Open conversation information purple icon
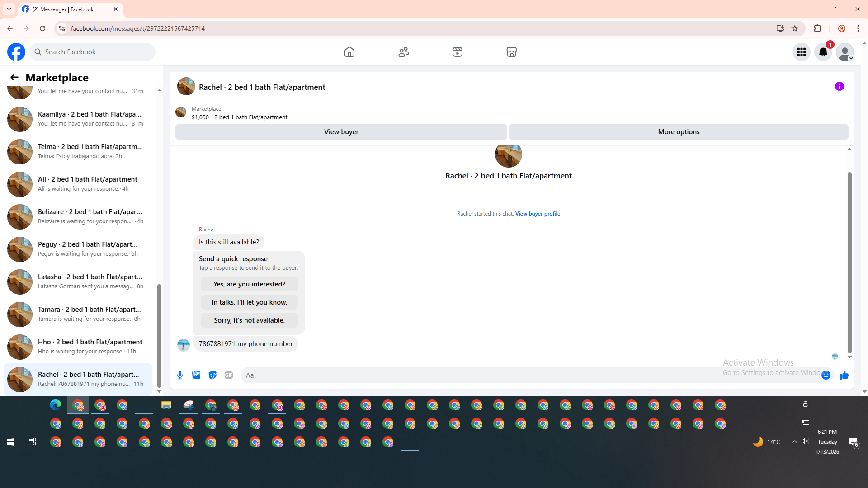Viewport: 868px width, 488px height. click(x=839, y=86)
